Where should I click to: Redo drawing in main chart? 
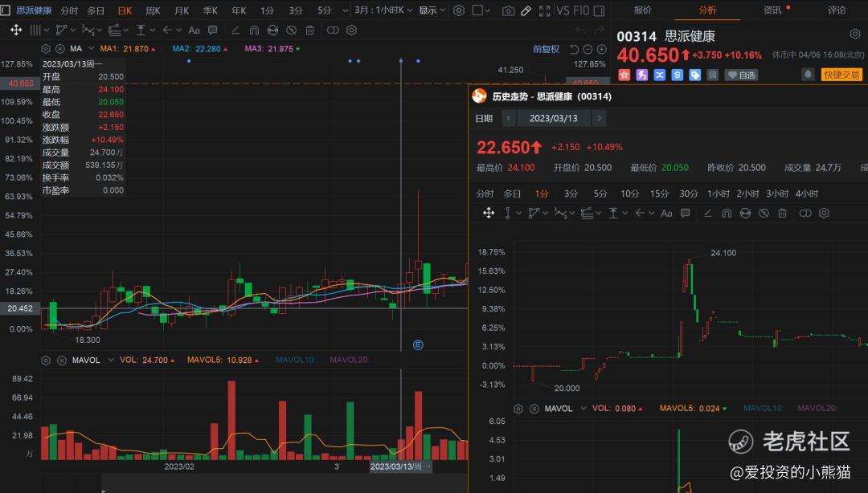point(599,31)
